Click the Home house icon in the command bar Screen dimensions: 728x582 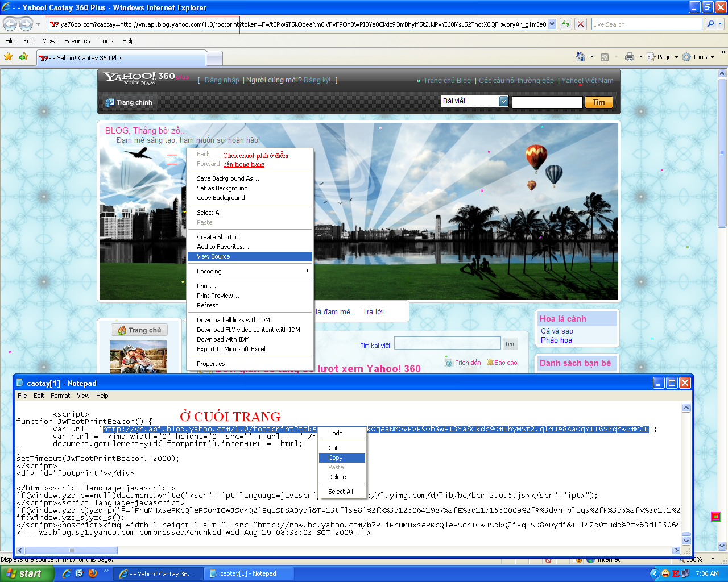(x=581, y=57)
